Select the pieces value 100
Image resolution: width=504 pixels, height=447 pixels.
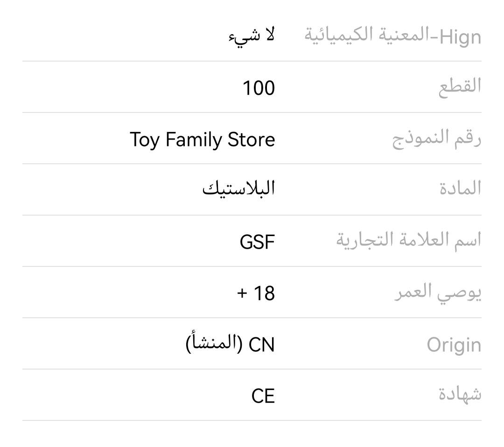click(259, 88)
